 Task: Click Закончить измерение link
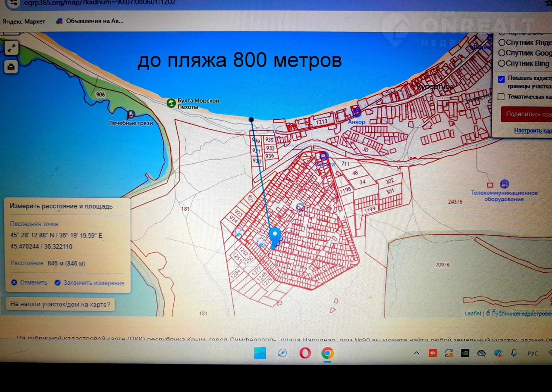(x=90, y=283)
